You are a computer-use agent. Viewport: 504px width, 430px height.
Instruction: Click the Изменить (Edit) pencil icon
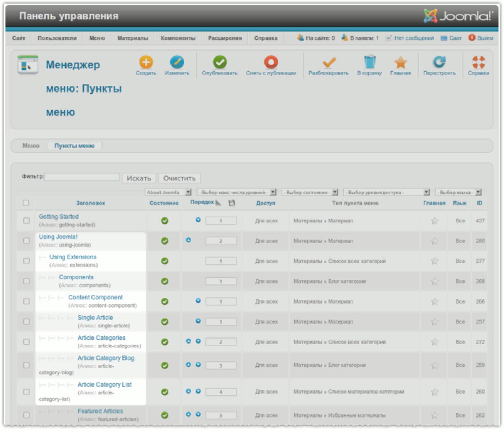pyautogui.click(x=177, y=62)
